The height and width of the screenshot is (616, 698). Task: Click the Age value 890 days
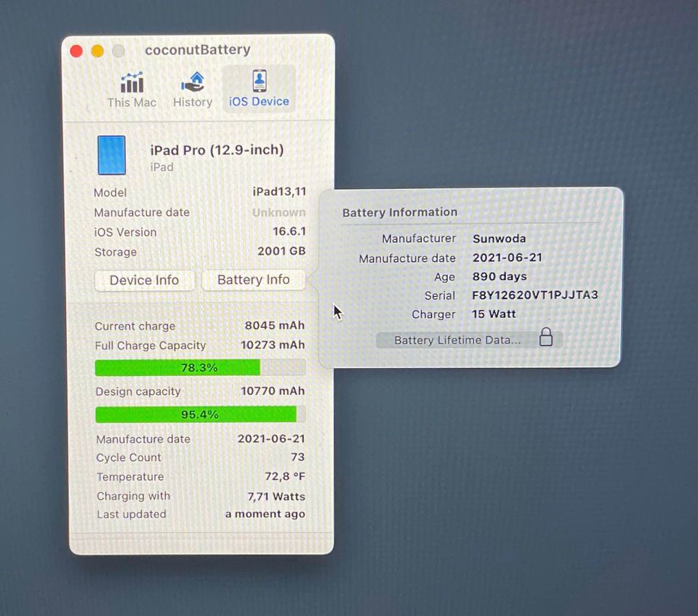point(500,276)
